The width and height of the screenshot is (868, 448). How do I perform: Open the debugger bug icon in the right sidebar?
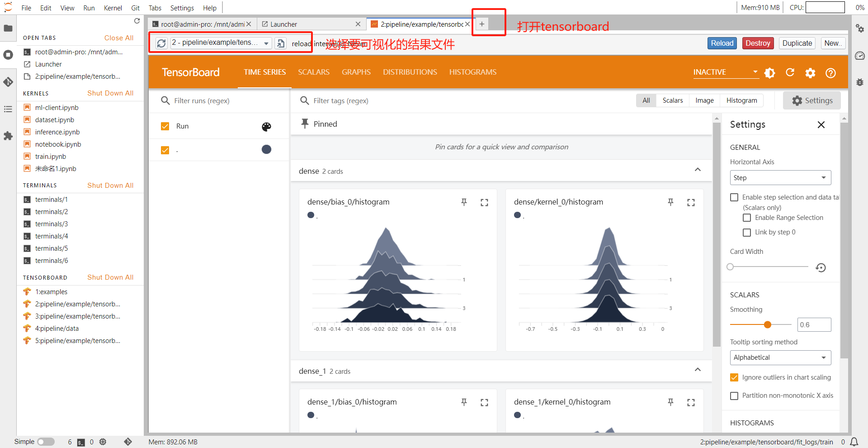(860, 82)
